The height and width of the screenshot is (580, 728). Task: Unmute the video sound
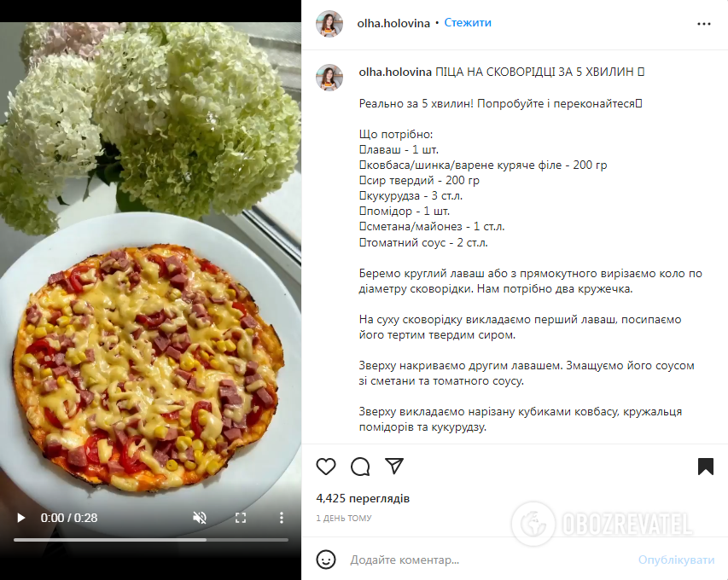200,518
